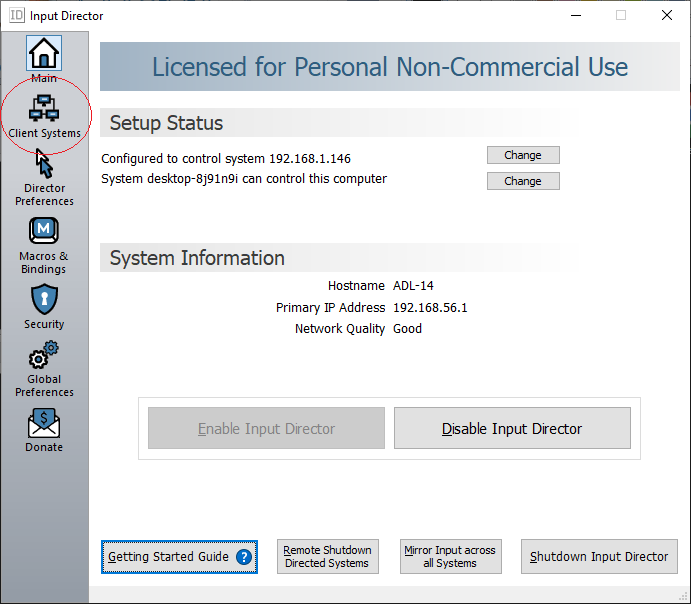Click Mirror Input across all Systems
691x604 pixels.
click(x=450, y=557)
